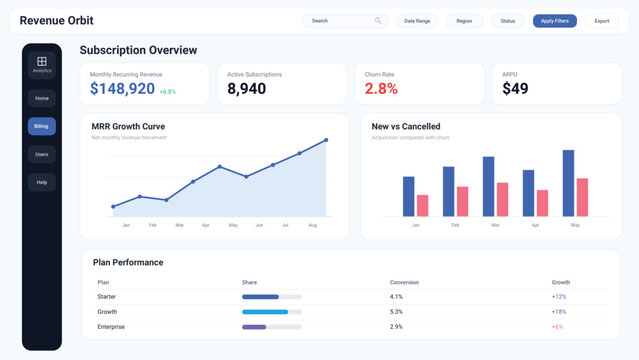Click the pink Jan bar in New vs Cancelled
639x360 pixels.
point(423,205)
